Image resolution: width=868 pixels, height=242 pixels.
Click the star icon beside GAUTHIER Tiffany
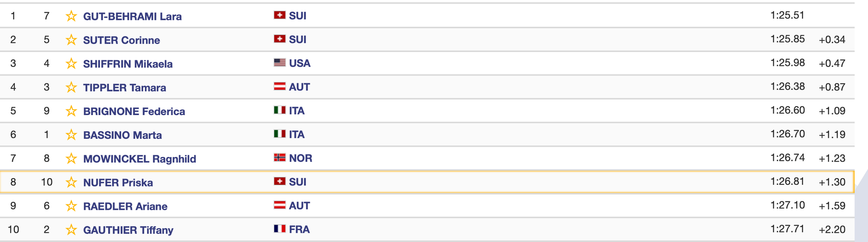[71, 229]
